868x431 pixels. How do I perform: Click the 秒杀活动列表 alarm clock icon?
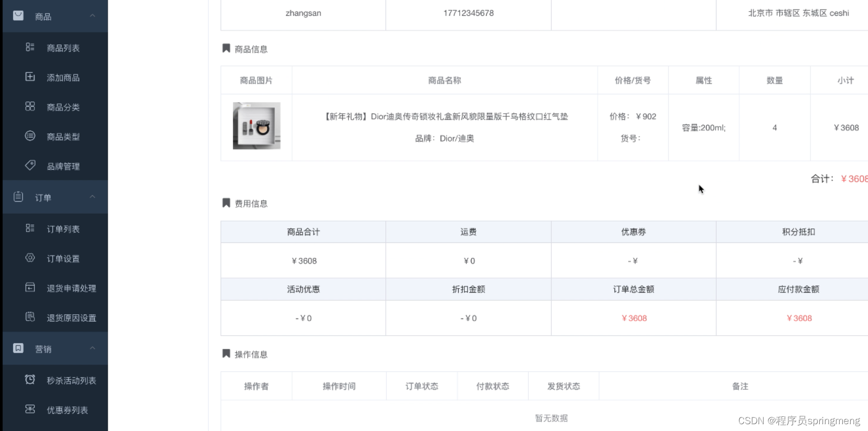coord(30,380)
